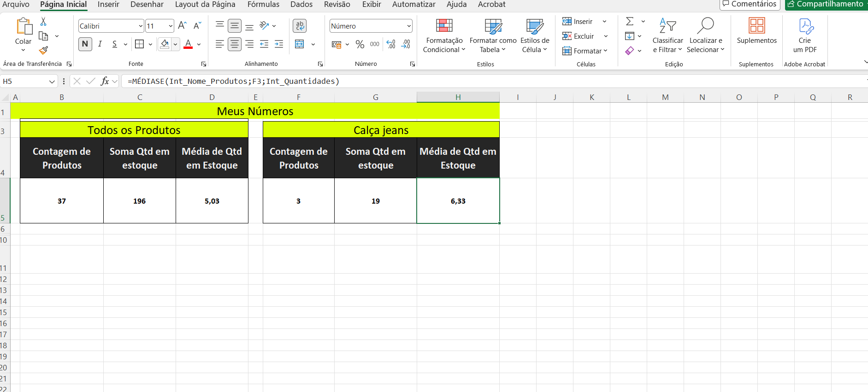Click the cancel X icon in formula bar
This screenshot has width=868, height=392.
[x=77, y=81]
